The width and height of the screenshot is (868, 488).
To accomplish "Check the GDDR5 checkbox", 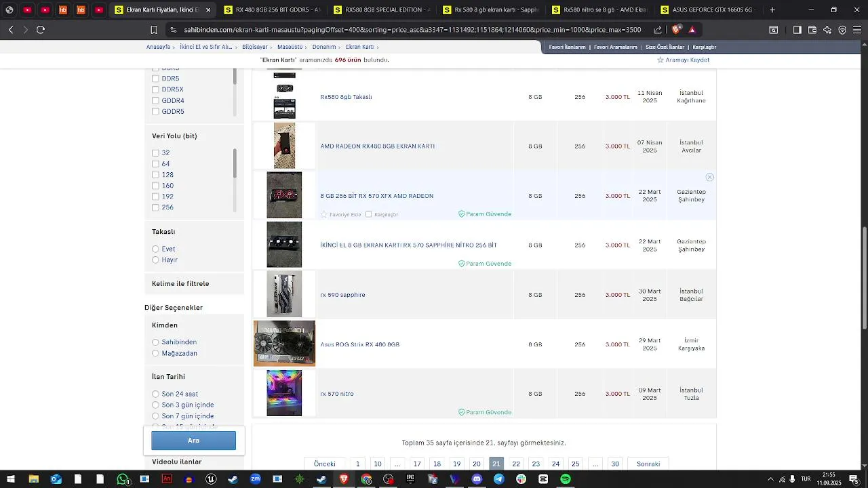I will (x=155, y=111).
